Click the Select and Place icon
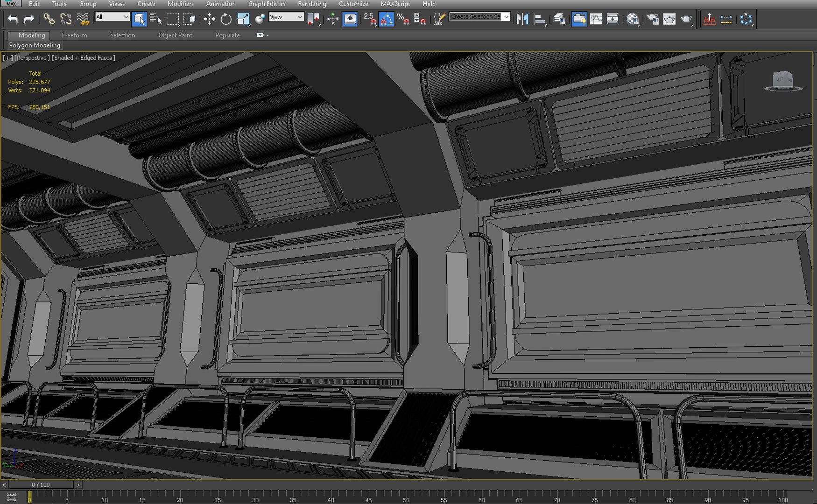The width and height of the screenshot is (817, 504). tap(260, 19)
